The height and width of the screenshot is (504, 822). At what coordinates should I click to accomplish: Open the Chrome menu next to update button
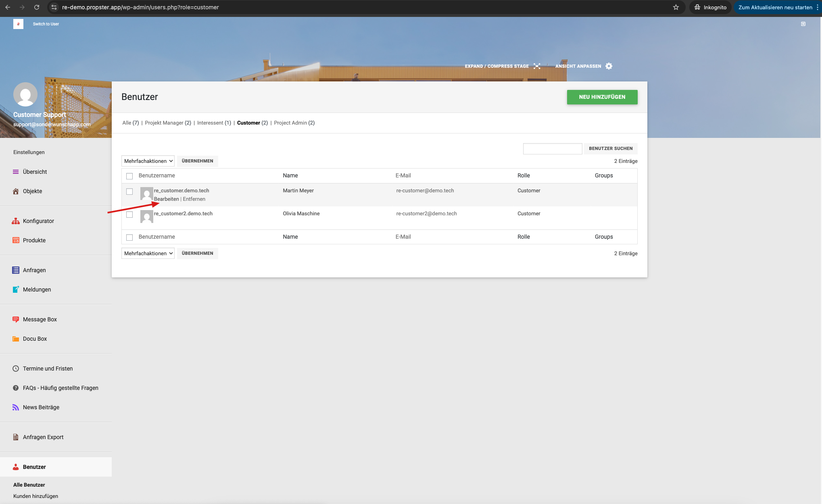(x=818, y=7)
